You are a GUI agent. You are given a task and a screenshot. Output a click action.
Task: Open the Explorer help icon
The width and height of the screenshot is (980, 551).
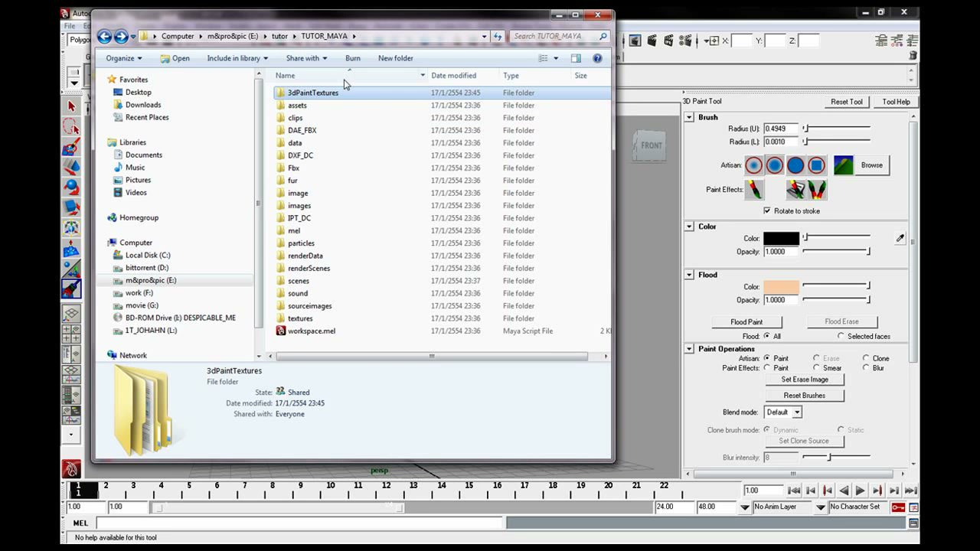click(597, 58)
